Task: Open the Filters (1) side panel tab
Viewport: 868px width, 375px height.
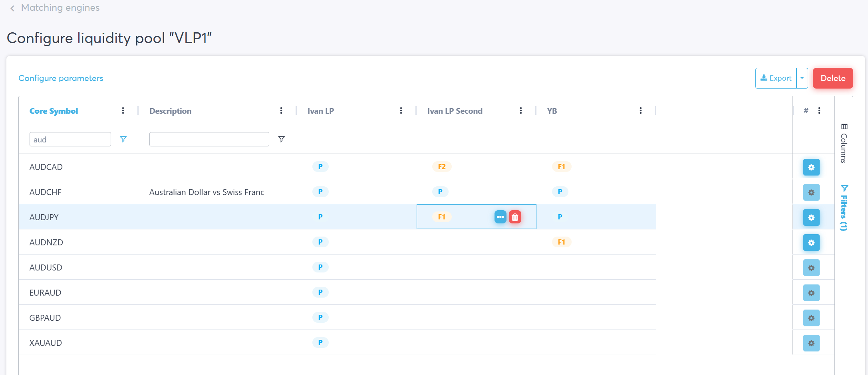Action: pyautogui.click(x=844, y=208)
